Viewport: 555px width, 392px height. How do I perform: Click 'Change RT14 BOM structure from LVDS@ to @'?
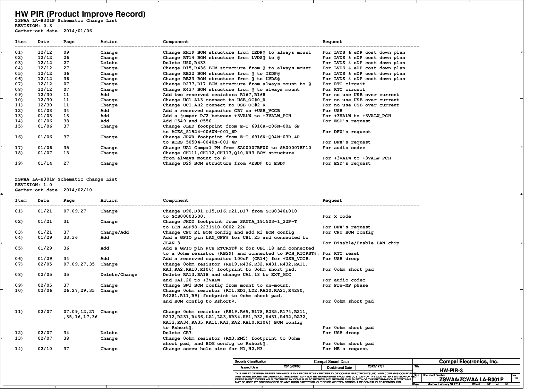[221, 58]
